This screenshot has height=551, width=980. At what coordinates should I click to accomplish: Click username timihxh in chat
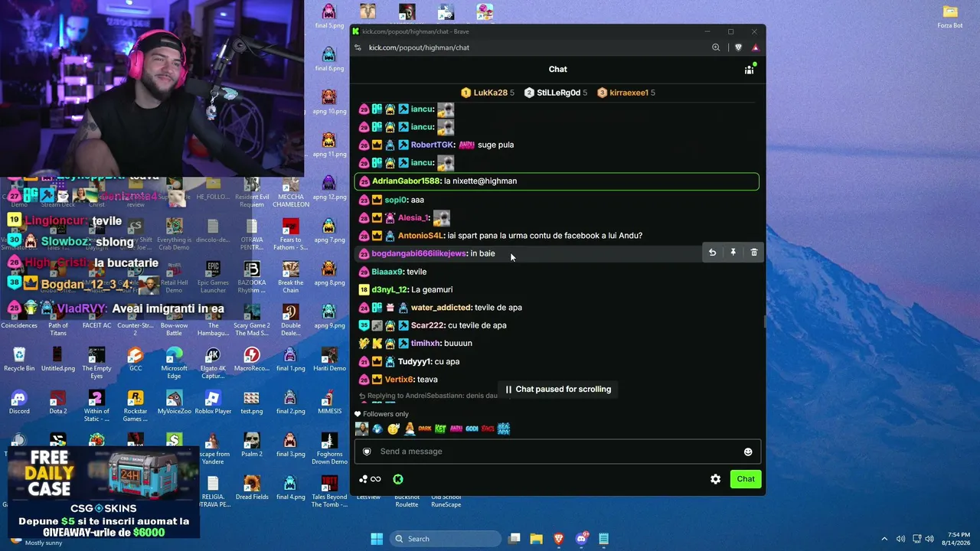click(x=426, y=344)
